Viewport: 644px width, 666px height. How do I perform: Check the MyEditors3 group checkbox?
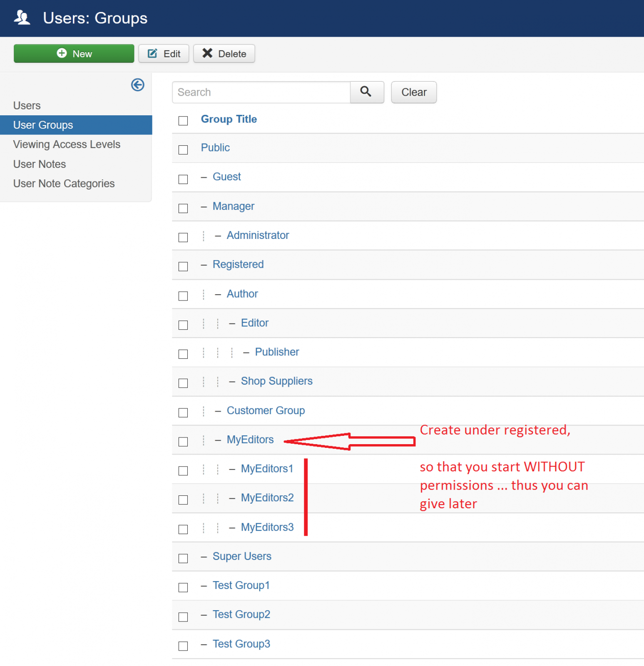tap(183, 529)
